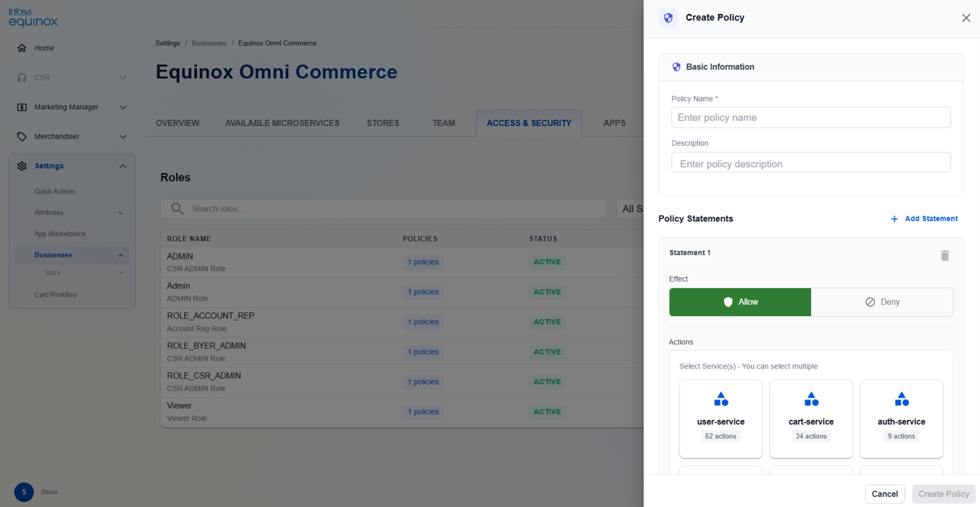The image size is (980, 507).
Task: Expand the Attributes submenu chevron
Action: point(121,213)
